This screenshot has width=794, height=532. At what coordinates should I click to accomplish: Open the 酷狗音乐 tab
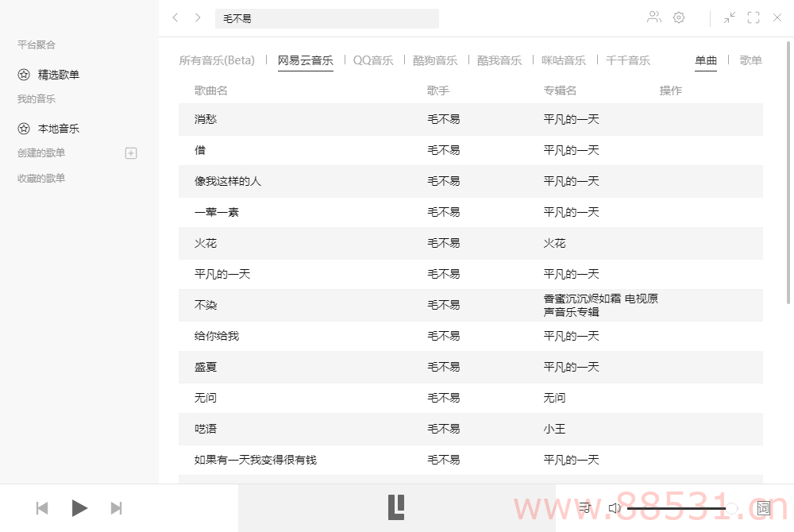435,60
